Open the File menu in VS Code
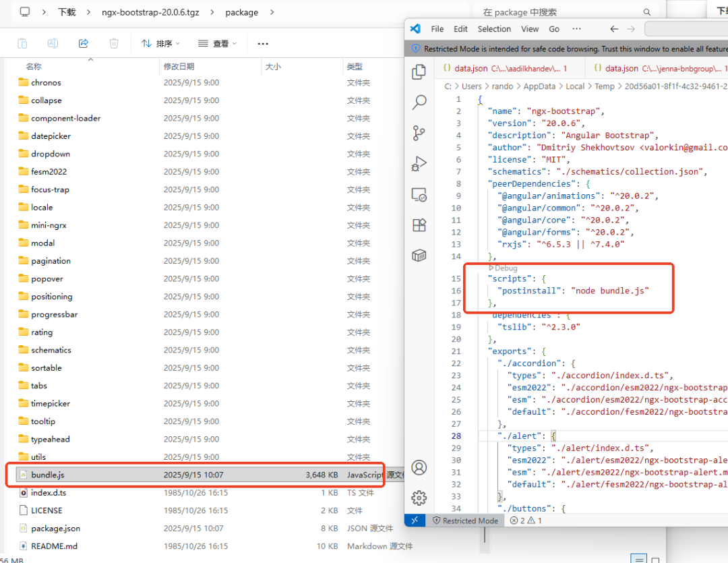The image size is (728, 563). [x=437, y=29]
